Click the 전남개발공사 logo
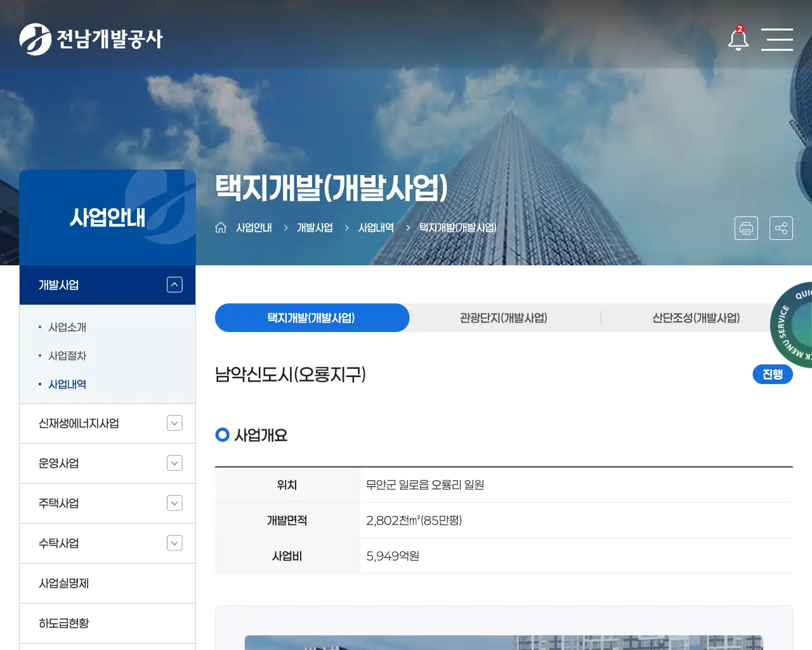This screenshot has width=812, height=650. click(91, 39)
